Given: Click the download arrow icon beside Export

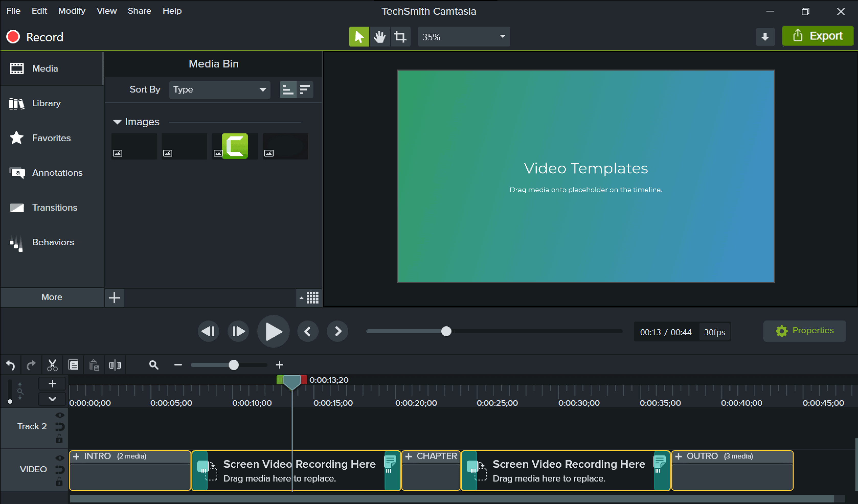Looking at the screenshot, I should click(x=765, y=36).
